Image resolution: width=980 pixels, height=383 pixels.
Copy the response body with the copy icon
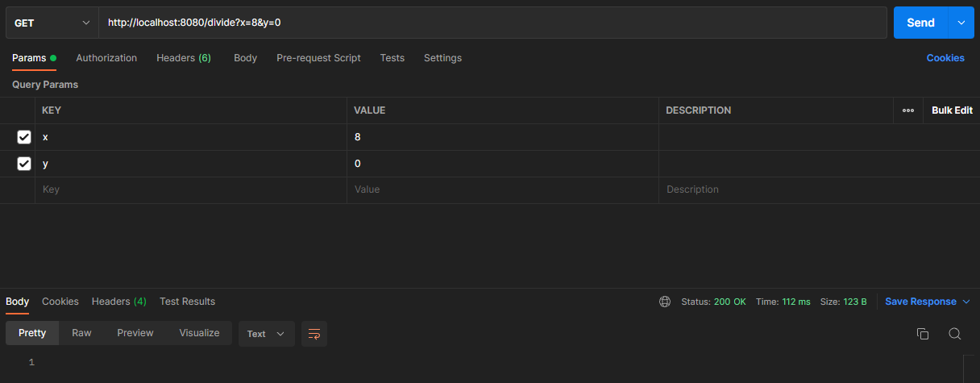point(923,334)
